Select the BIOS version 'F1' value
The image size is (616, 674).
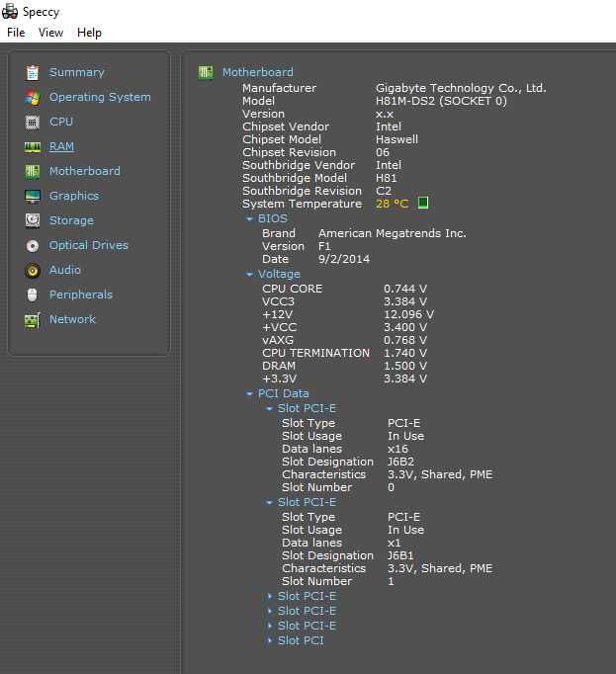pyautogui.click(x=324, y=246)
